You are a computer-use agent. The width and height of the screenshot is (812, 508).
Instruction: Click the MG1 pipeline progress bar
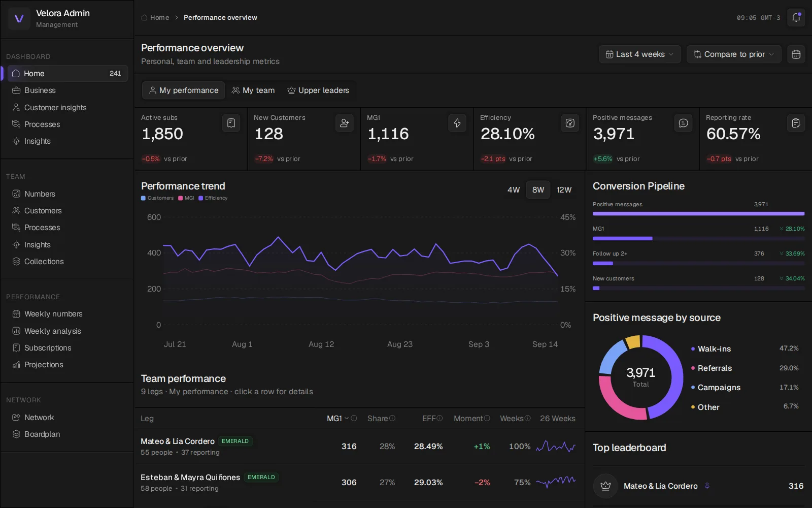click(x=698, y=238)
